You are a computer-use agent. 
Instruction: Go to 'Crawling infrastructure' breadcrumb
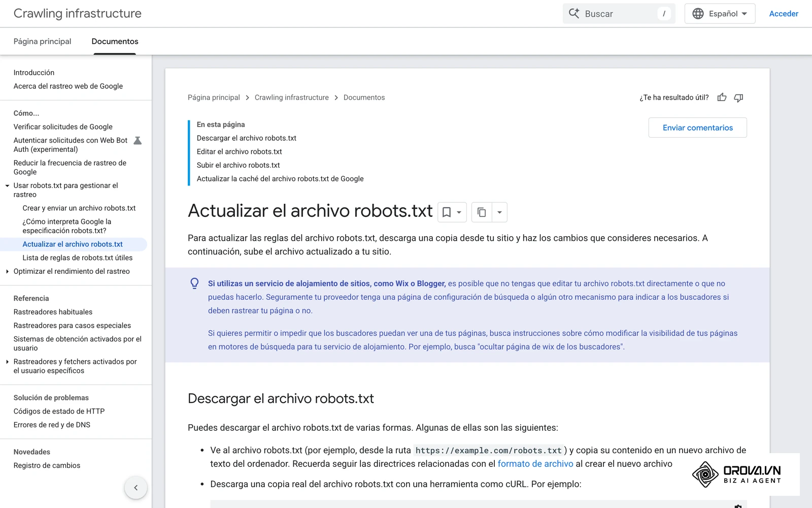pos(292,98)
